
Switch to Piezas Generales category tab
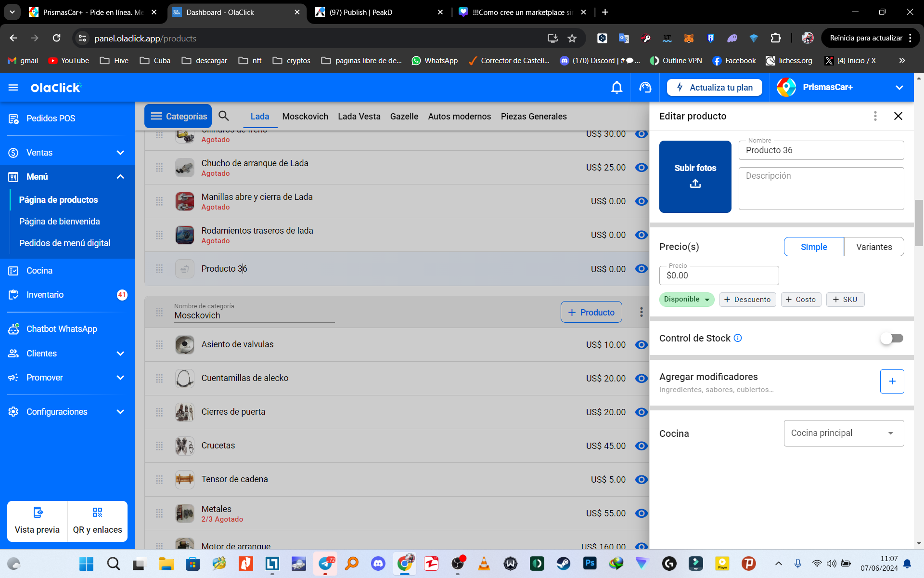tap(534, 117)
